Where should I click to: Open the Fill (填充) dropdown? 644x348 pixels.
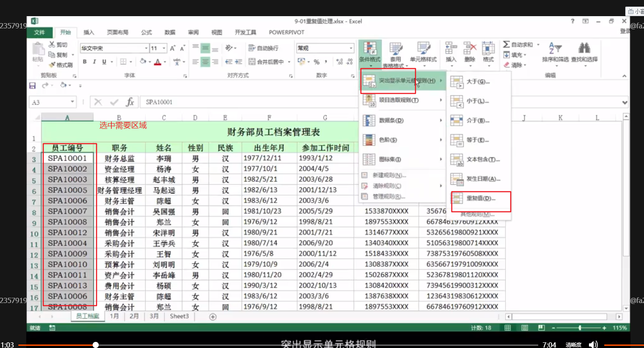pos(515,55)
